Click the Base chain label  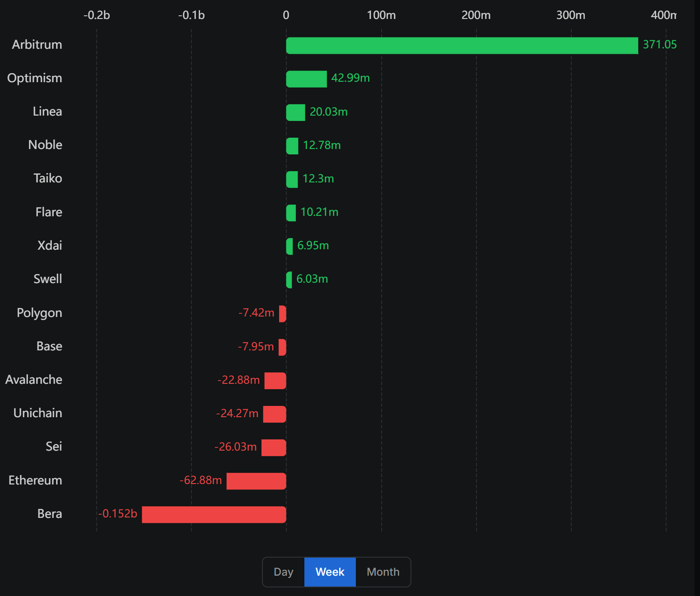[x=49, y=346]
